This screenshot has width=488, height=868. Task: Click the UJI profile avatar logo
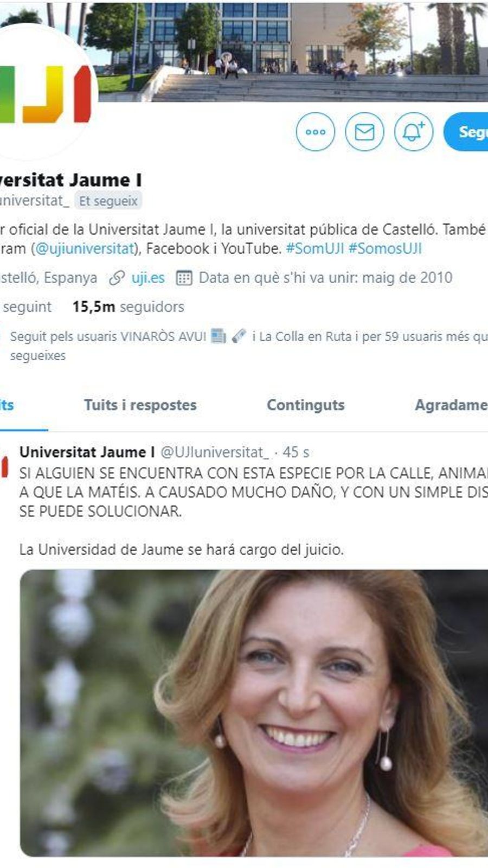click(46, 92)
